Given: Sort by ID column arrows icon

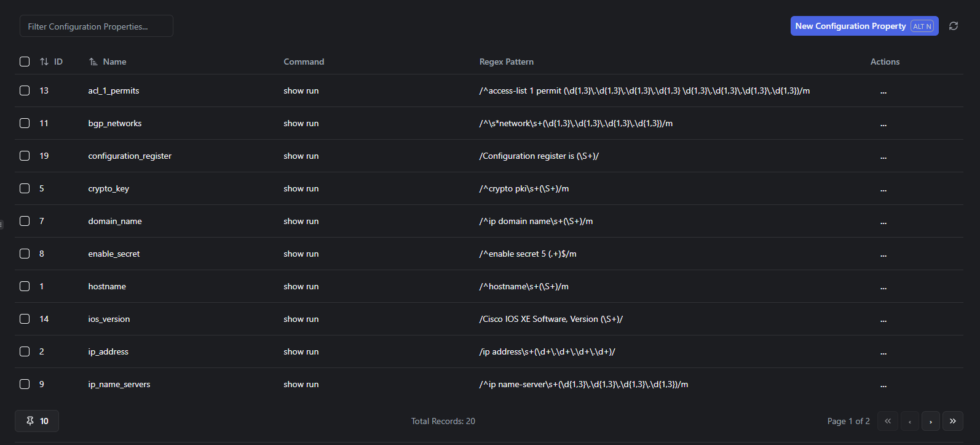Looking at the screenshot, I should pyautogui.click(x=44, y=62).
